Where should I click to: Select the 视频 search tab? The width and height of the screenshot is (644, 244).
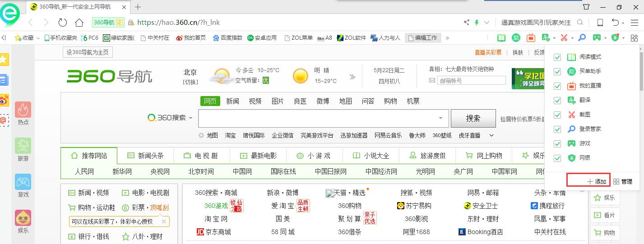[255, 101]
